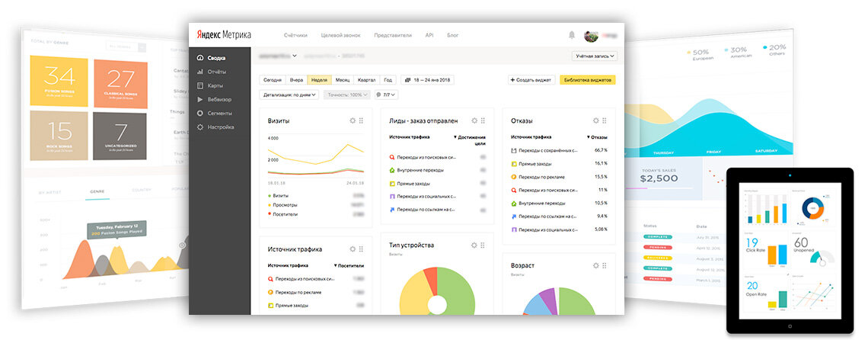This screenshot has width=868, height=340.
Task: Select the Квартал period tab
Action: (x=367, y=80)
